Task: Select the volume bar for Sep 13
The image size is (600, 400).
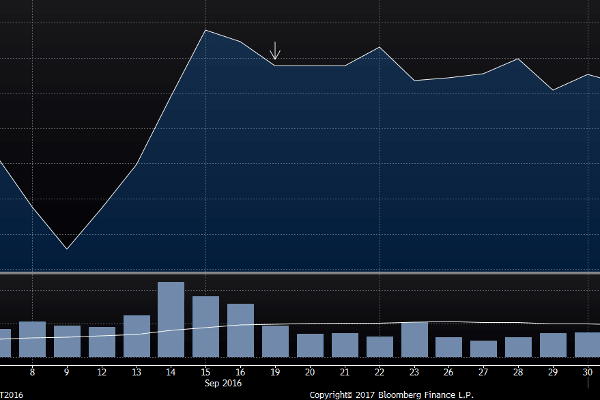Action: coord(136,336)
